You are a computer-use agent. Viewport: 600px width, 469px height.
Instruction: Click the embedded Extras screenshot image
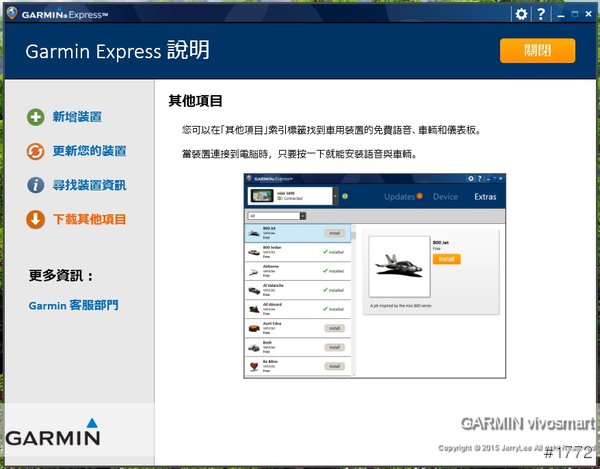click(x=375, y=276)
